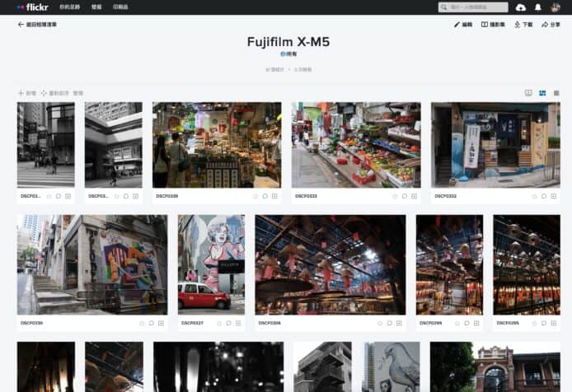Switch to slideshow view icon
Screen dimensions: 572x392
[x=528, y=93]
